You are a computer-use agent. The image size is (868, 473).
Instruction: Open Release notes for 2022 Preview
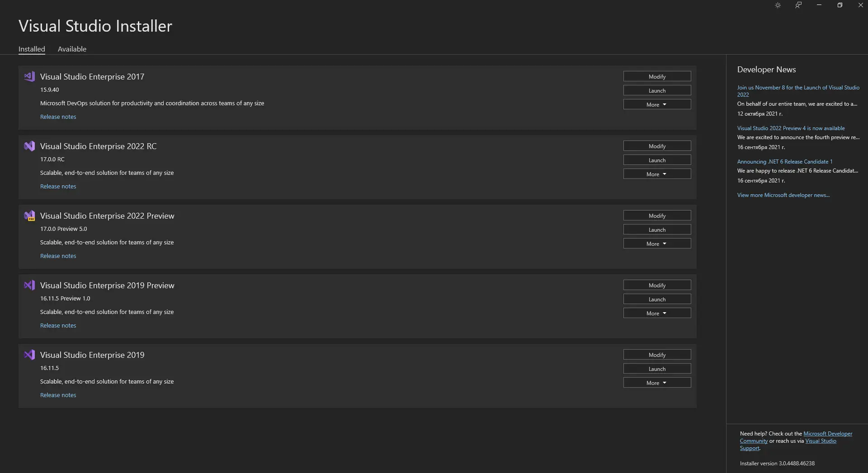point(58,256)
